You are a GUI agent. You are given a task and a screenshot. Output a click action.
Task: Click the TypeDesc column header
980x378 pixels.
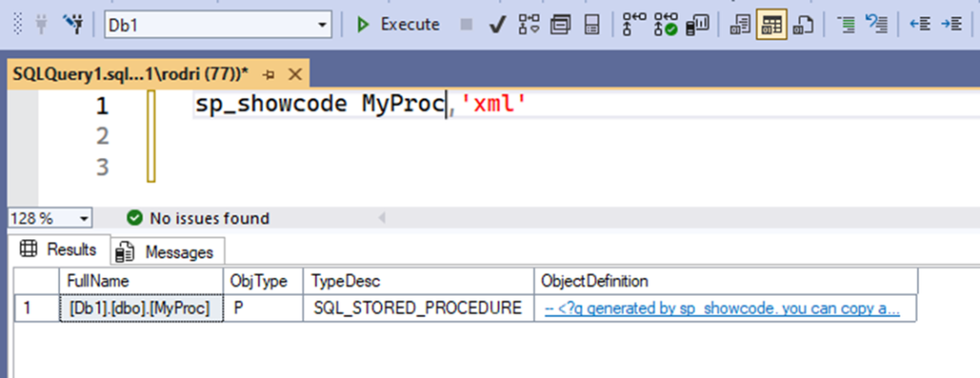(419, 281)
